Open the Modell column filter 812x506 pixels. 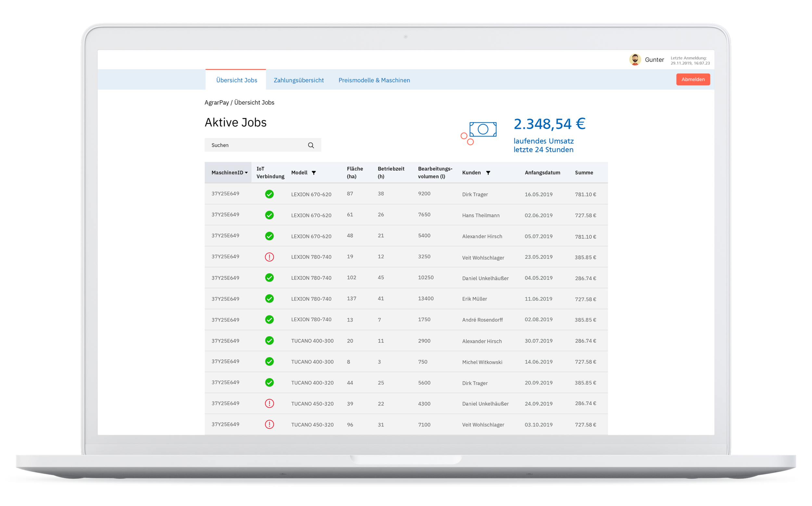point(314,173)
